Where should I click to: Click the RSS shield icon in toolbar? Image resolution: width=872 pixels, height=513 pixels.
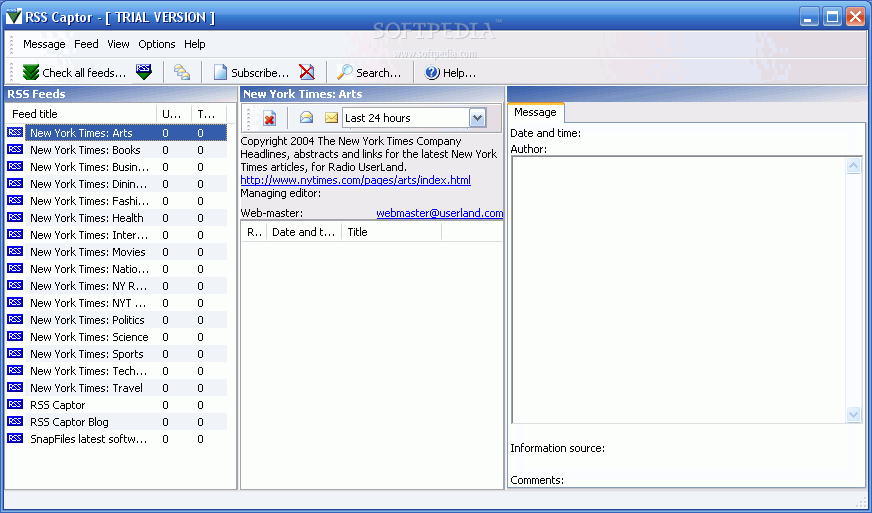tap(143, 72)
